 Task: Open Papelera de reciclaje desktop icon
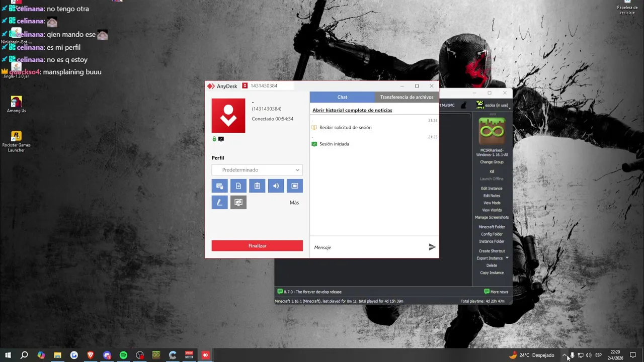pos(627,8)
